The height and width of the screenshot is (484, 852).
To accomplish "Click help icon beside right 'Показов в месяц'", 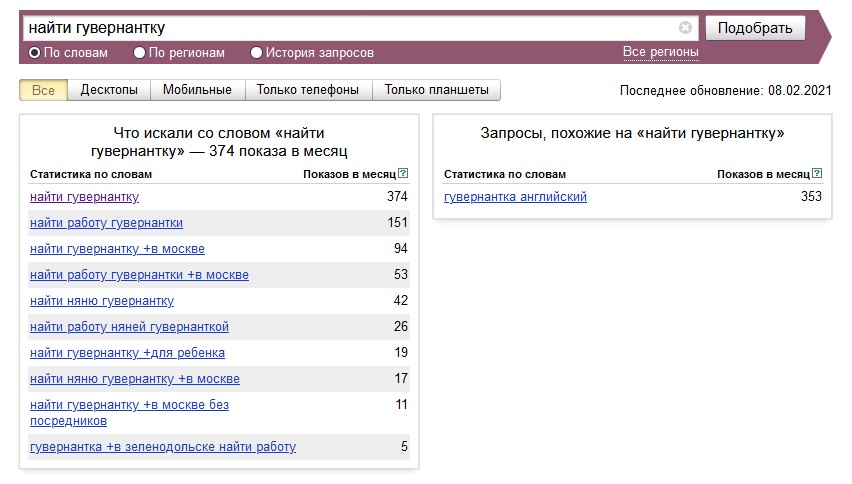I will (817, 174).
